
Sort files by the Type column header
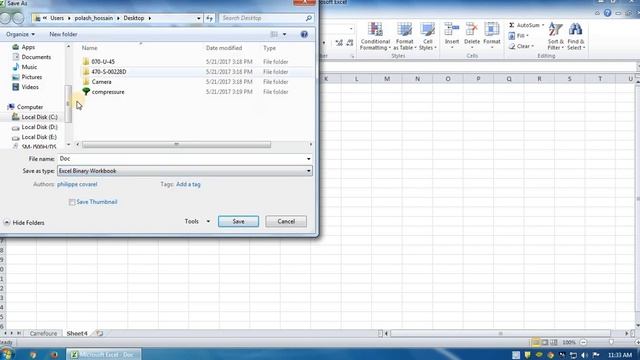pyautogui.click(x=269, y=48)
